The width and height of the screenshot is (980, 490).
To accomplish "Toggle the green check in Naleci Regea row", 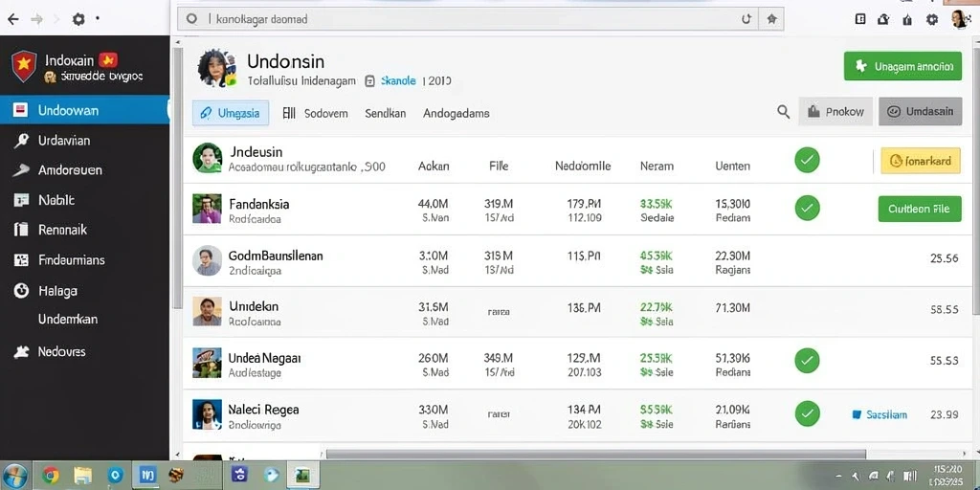I will pyautogui.click(x=807, y=413).
